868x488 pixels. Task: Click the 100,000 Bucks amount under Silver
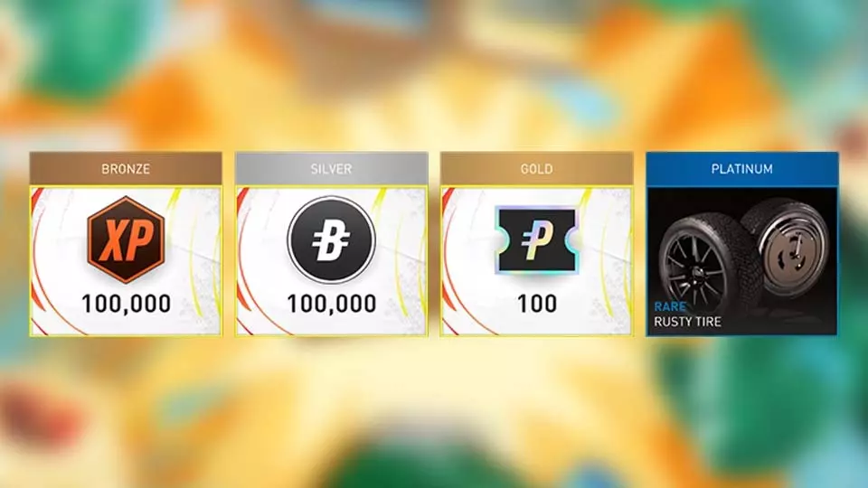[x=332, y=304]
